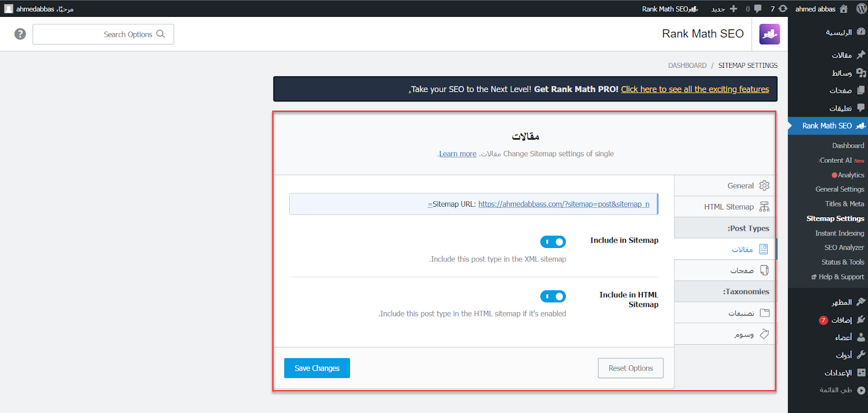Disable the Include in Sitemap toggle
The height and width of the screenshot is (413, 868).
point(553,242)
